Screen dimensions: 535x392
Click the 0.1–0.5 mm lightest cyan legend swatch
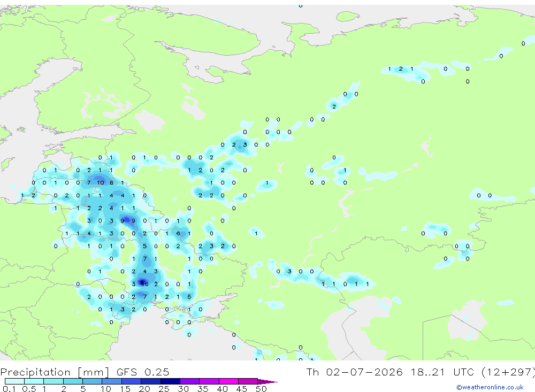point(14,381)
